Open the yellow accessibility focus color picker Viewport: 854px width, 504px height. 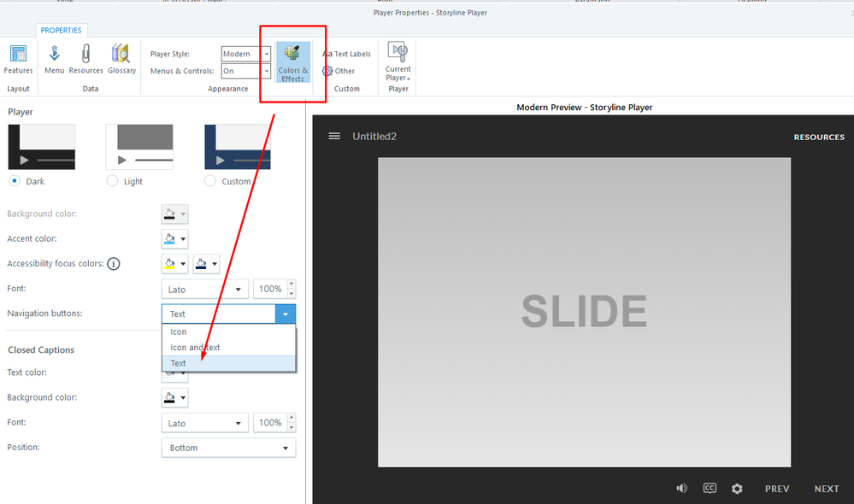[175, 264]
